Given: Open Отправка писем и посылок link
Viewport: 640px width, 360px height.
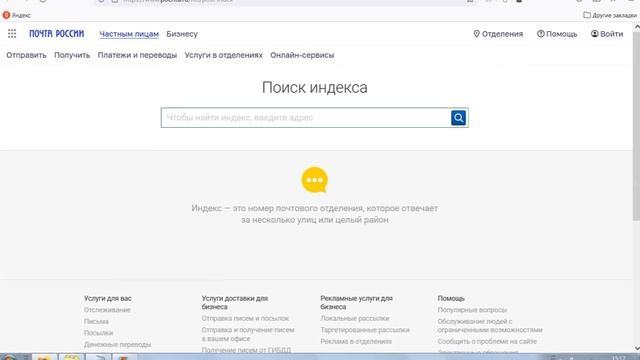Looking at the screenshot, I should (245, 318).
